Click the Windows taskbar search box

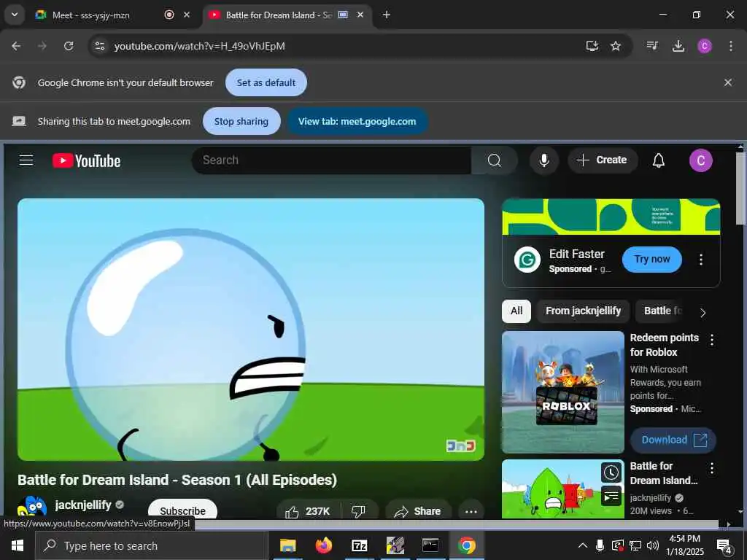(152, 545)
